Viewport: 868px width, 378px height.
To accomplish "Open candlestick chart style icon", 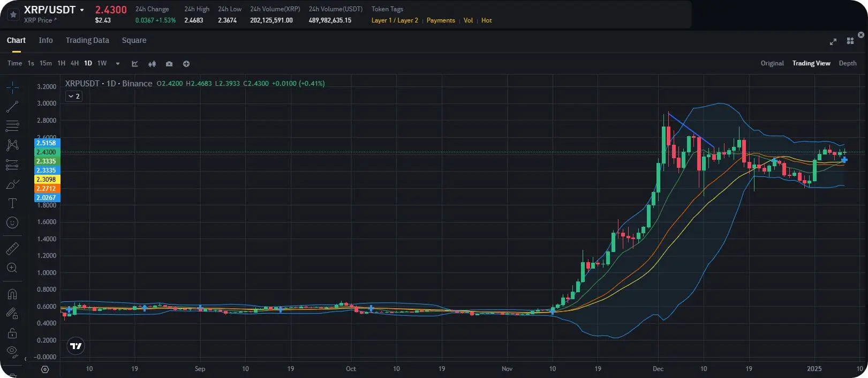I will click(152, 64).
